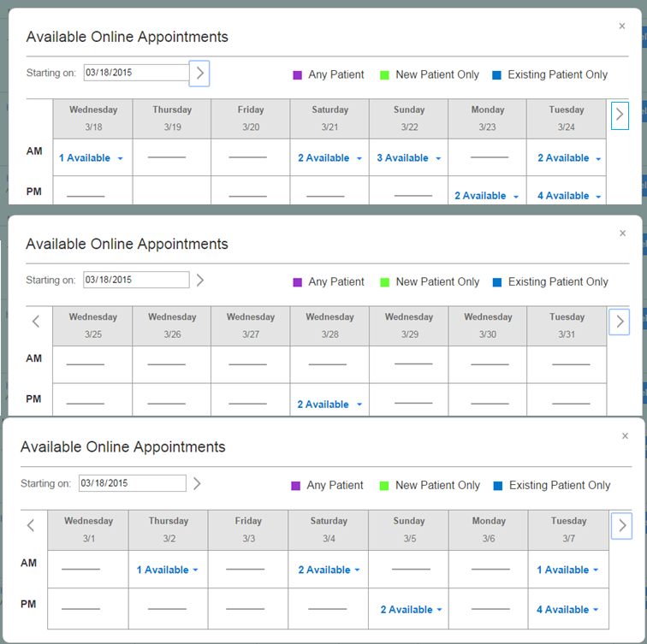Go to next week after Tuesday 3/24
The image size is (647, 644).
point(620,115)
